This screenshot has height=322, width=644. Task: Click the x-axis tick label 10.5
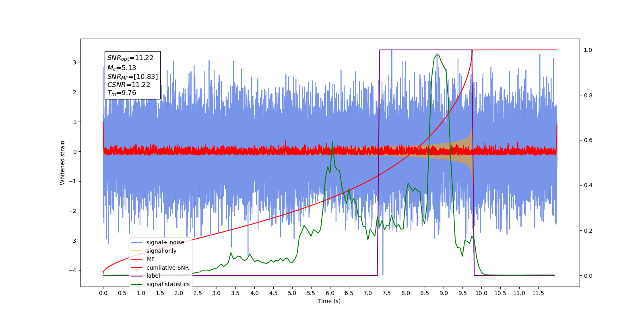(500, 293)
